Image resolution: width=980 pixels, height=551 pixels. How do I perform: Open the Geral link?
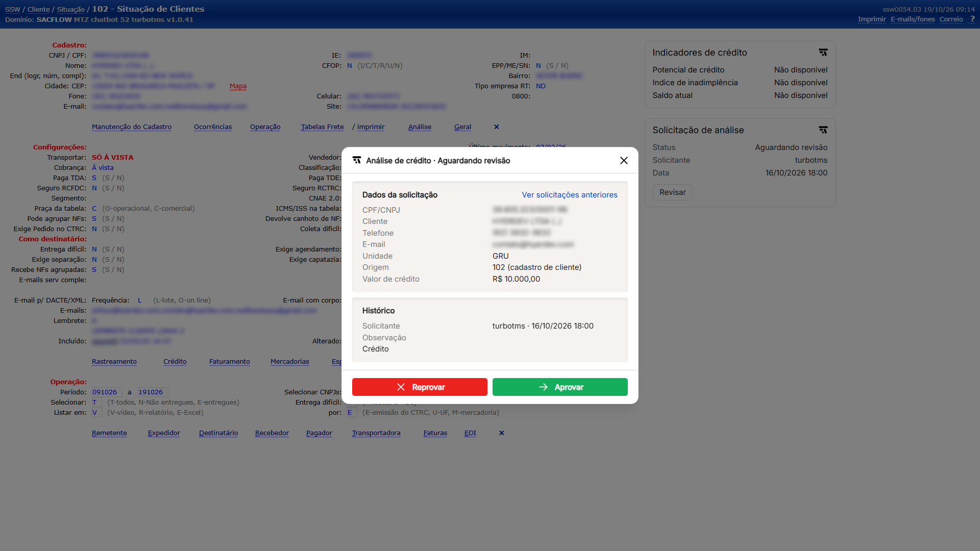pyautogui.click(x=463, y=127)
